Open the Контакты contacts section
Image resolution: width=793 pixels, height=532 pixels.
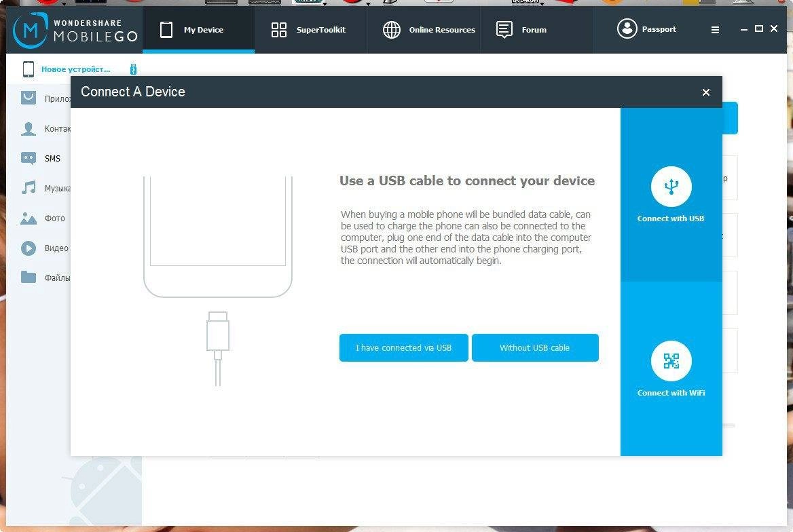pyautogui.click(x=45, y=128)
